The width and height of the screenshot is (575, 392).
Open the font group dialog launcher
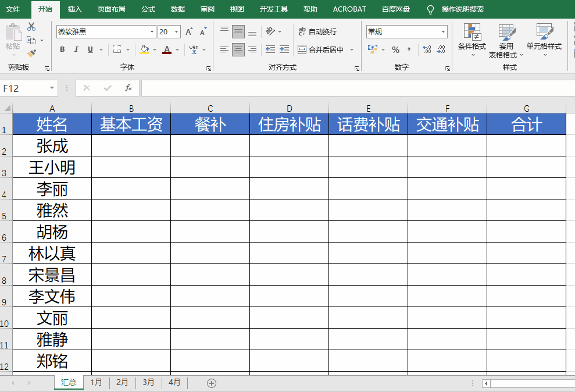click(209, 69)
